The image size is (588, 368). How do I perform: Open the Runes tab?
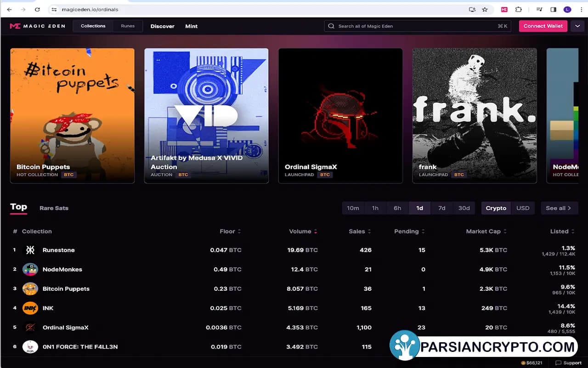pyautogui.click(x=128, y=26)
